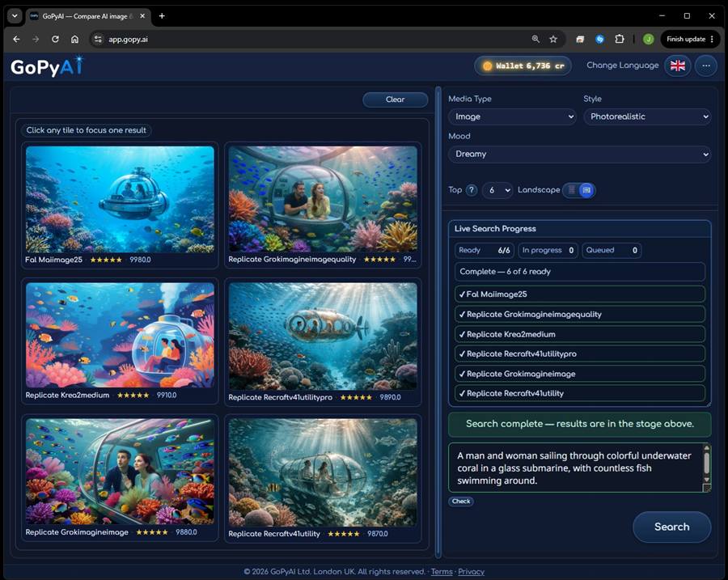Open the browser home page
The height and width of the screenshot is (580, 728).
tap(74, 40)
